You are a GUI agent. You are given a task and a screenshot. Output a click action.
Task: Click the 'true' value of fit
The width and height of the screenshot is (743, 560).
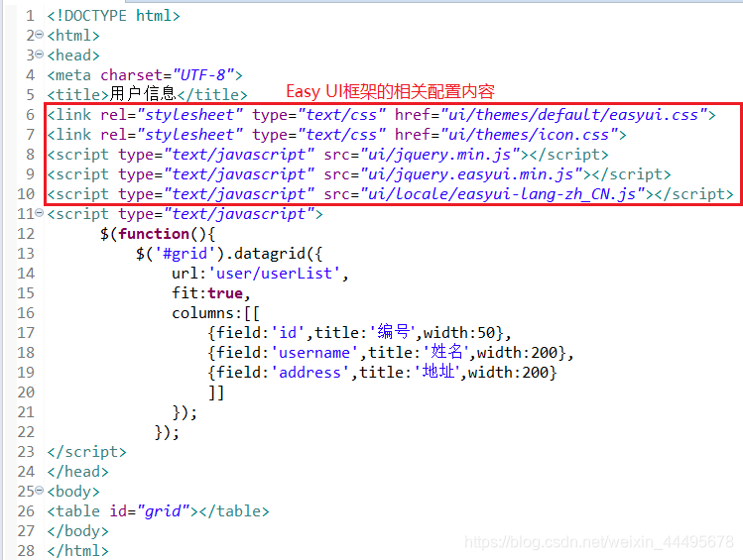(225, 293)
